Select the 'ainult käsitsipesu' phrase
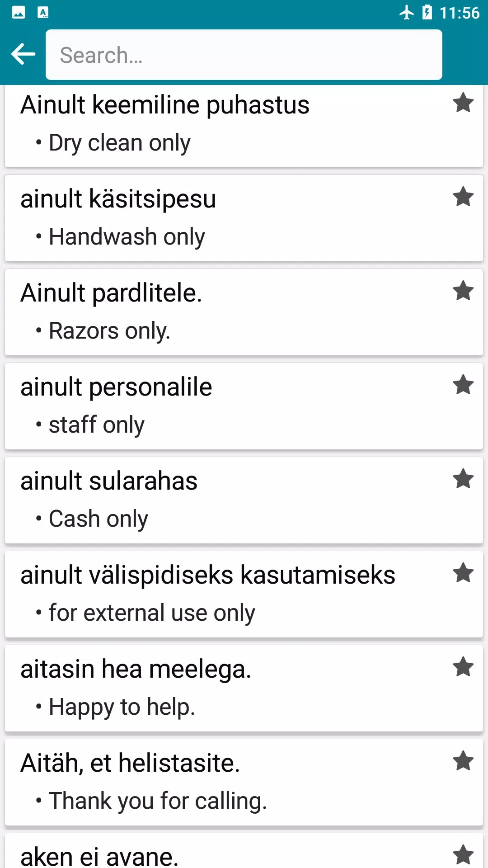The image size is (488, 868). click(x=118, y=199)
